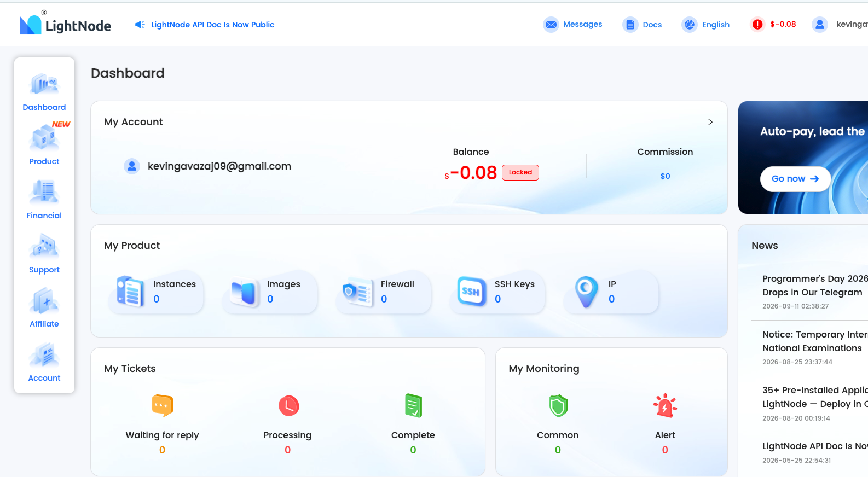Screen dimensions: 868x477
Task: Open the SSH Keys card icon
Action: click(x=472, y=292)
